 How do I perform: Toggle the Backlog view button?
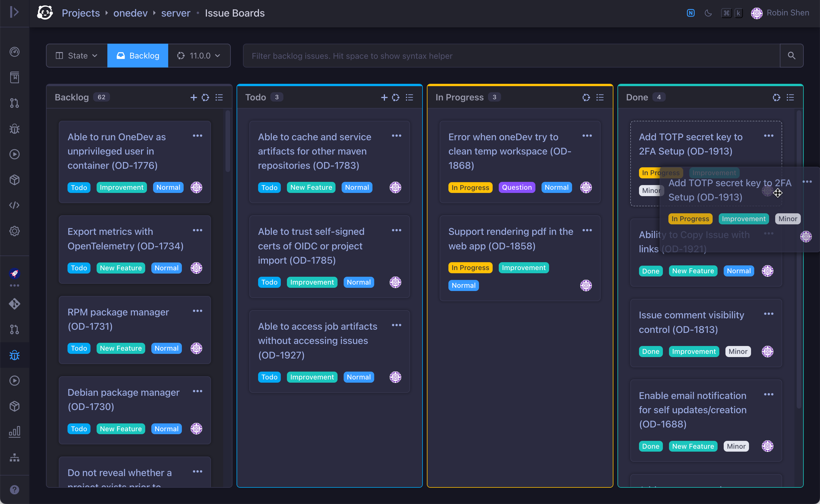point(138,55)
